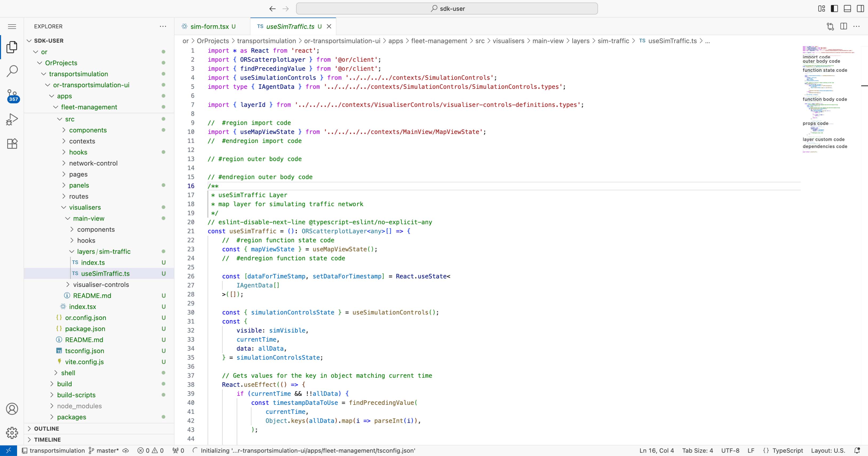
Task: Open the Extensions view icon
Action: pyautogui.click(x=12, y=144)
